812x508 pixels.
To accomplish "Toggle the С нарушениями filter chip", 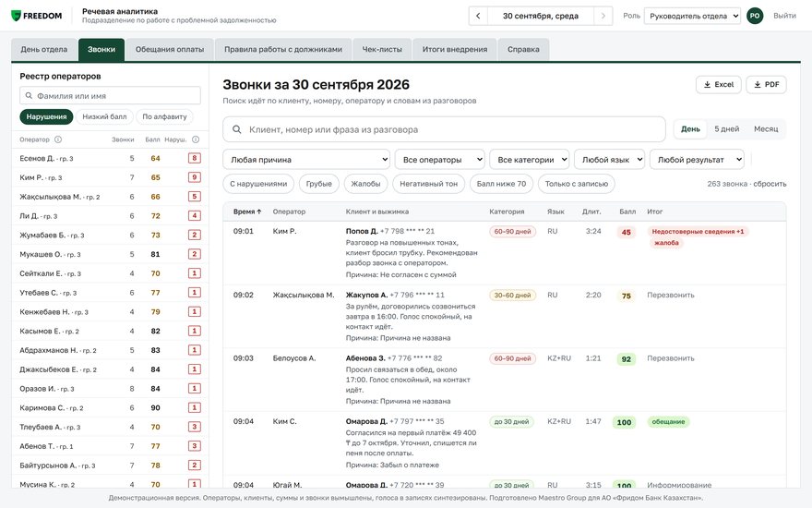I will [x=258, y=184].
